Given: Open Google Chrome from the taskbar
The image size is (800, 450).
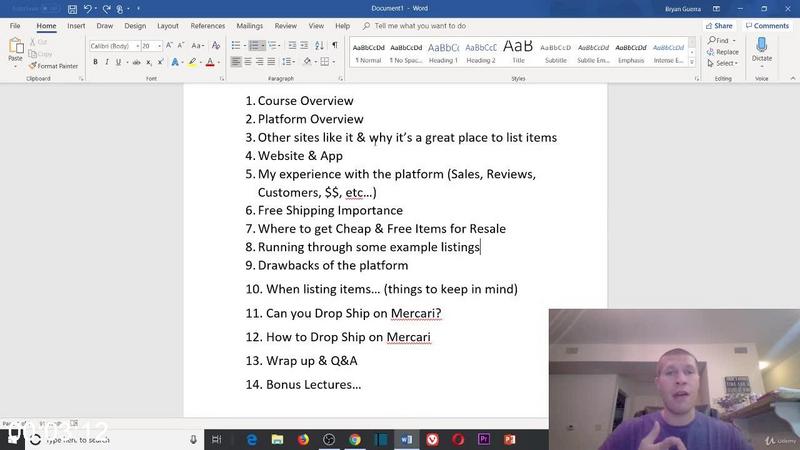Looking at the screenshot, I should coord(355,439).
